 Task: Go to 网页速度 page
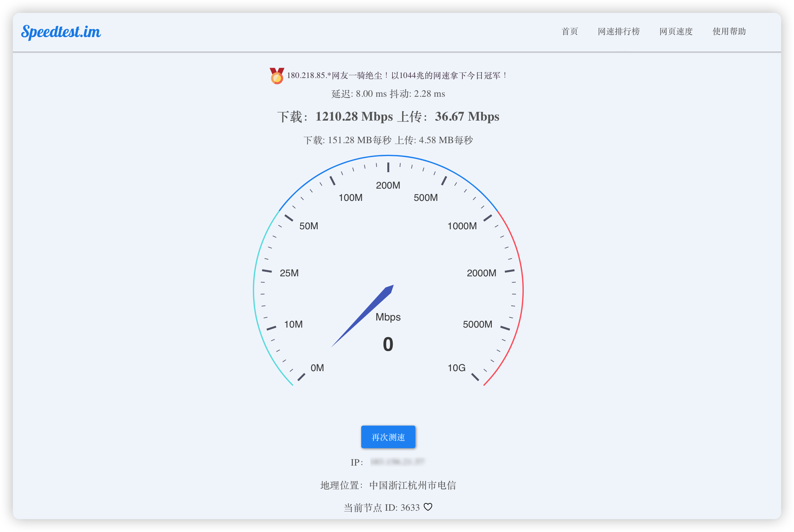[676, 32]
